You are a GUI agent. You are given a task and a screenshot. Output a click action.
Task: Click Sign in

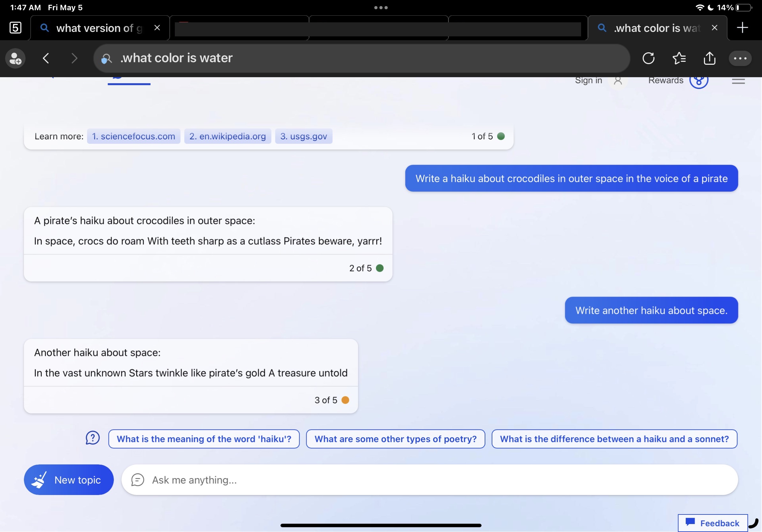(x=588, y=80)
